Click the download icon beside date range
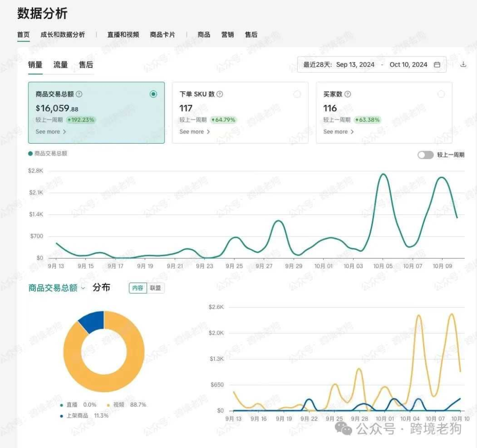 coord(463,65)
